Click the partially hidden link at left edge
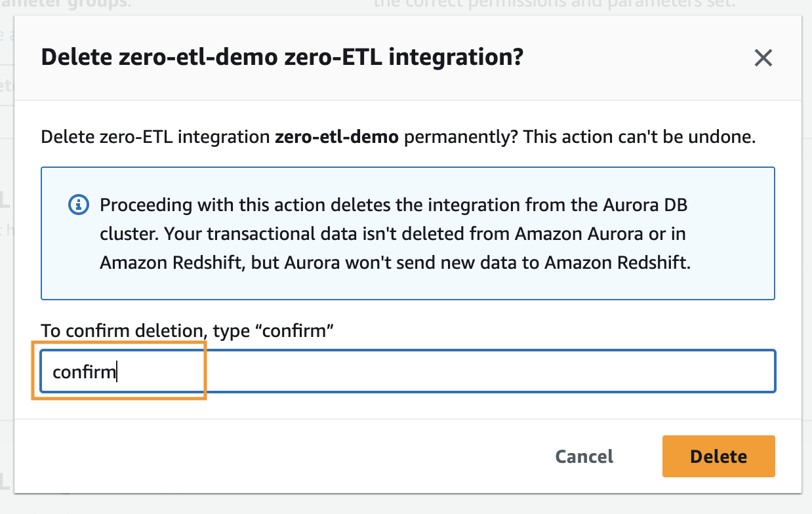Image resolution: width=812 pixels, height=514 pixels. click(7, 36)
